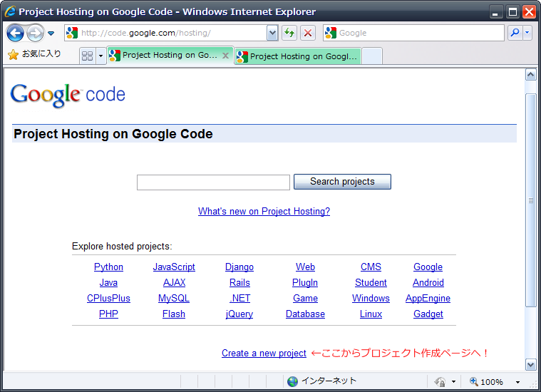541x392 pixels.
Task: Click the Search projects button
Action: point(342,182)
